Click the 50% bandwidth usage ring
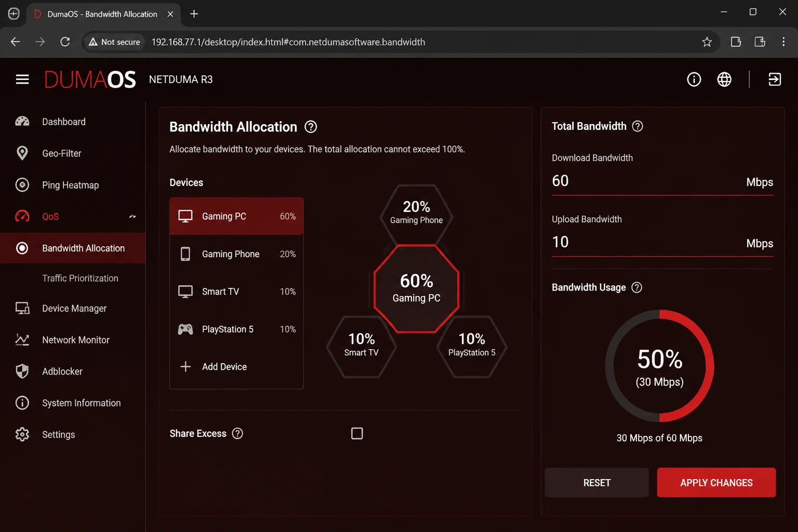The height and width of the screenshot is (532, 798). pos(659,366)
